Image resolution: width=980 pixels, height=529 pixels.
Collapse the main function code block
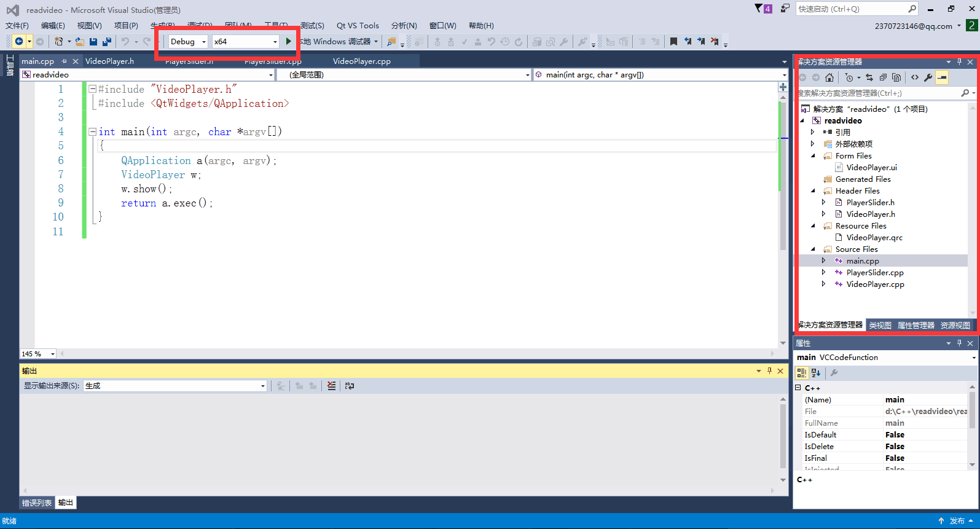coord(92,131)
